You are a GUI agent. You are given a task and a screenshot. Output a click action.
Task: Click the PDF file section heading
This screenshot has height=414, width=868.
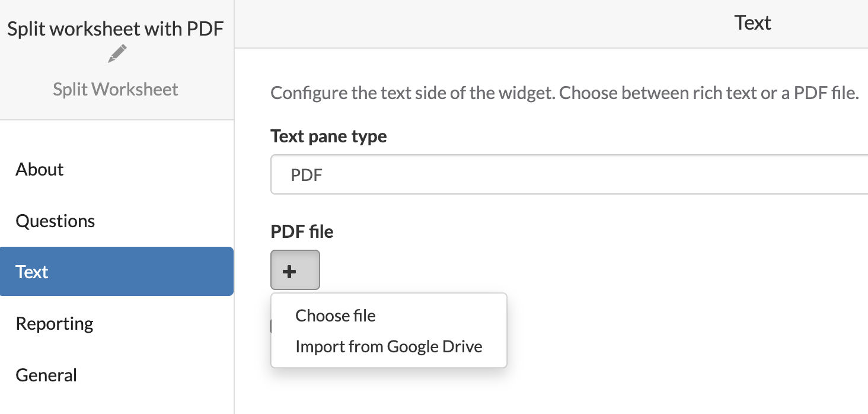tap(302, 232)
